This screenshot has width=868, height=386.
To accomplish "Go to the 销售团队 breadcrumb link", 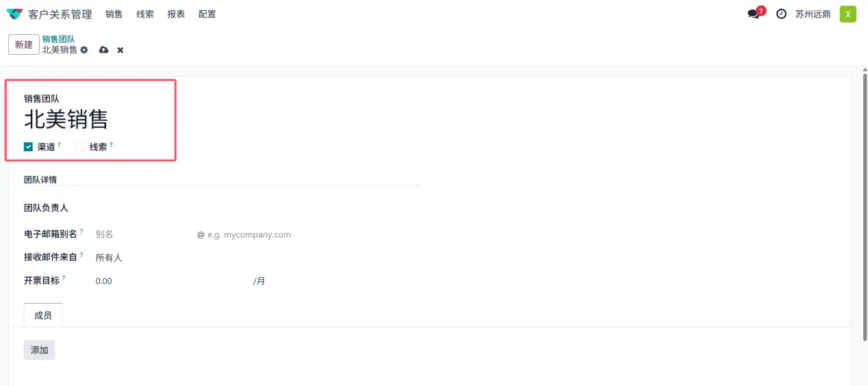I will [58, 39].
